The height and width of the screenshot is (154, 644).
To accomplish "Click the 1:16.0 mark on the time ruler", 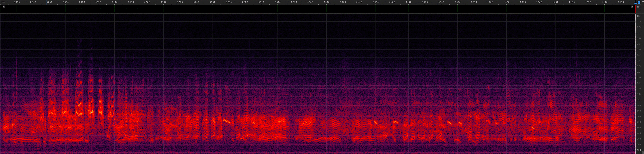I will [621, 2].
